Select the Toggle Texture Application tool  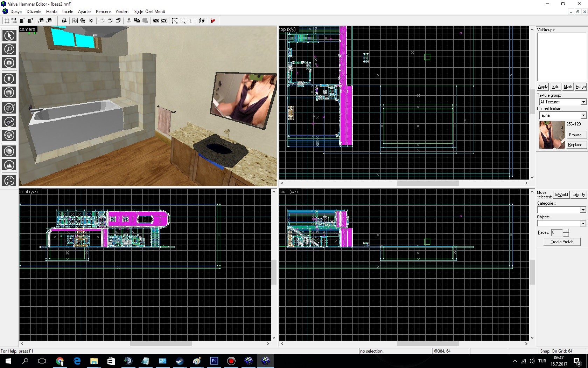click(9, 108)
